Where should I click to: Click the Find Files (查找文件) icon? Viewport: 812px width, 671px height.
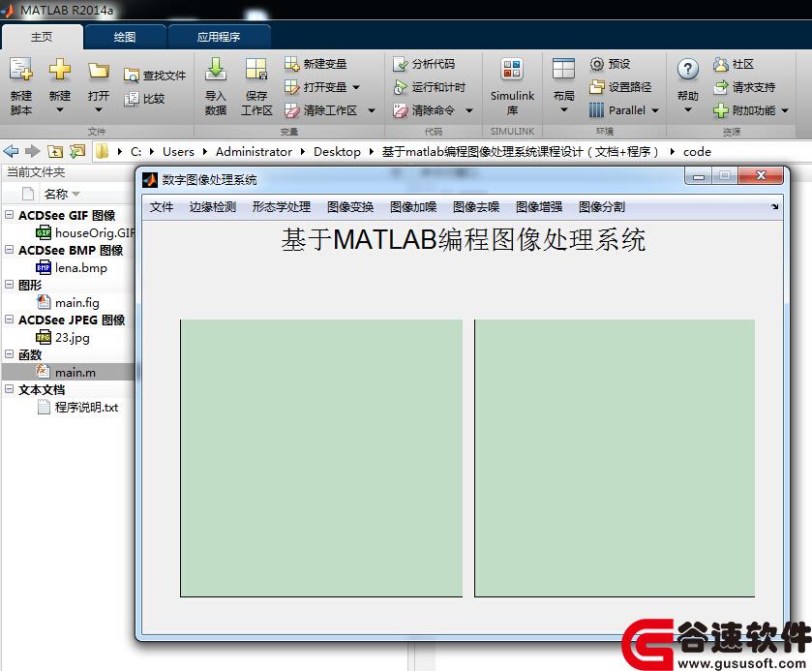[132, 76]
